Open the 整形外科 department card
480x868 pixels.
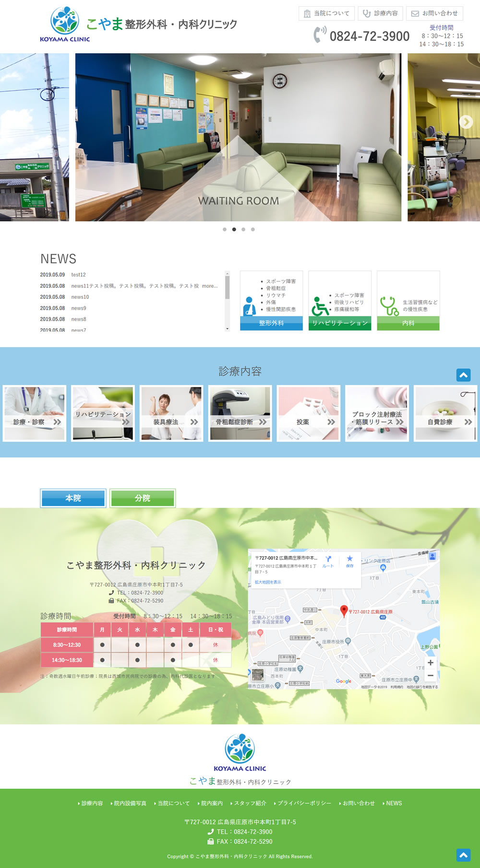pyautogui.click(x=271, y=301)
